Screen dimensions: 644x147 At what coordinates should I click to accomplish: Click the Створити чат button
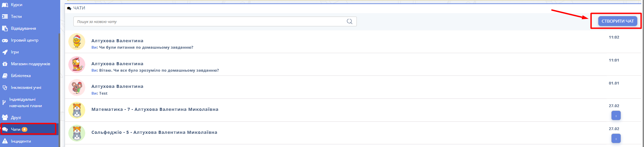pos(617,21)
